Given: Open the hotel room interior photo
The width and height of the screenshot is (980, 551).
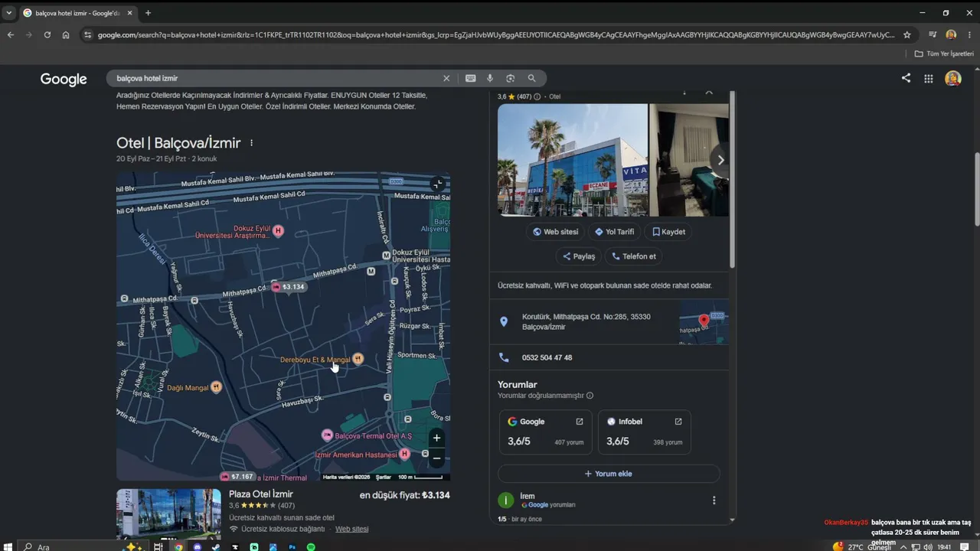Looking at the screenshot, I should 689,160.
